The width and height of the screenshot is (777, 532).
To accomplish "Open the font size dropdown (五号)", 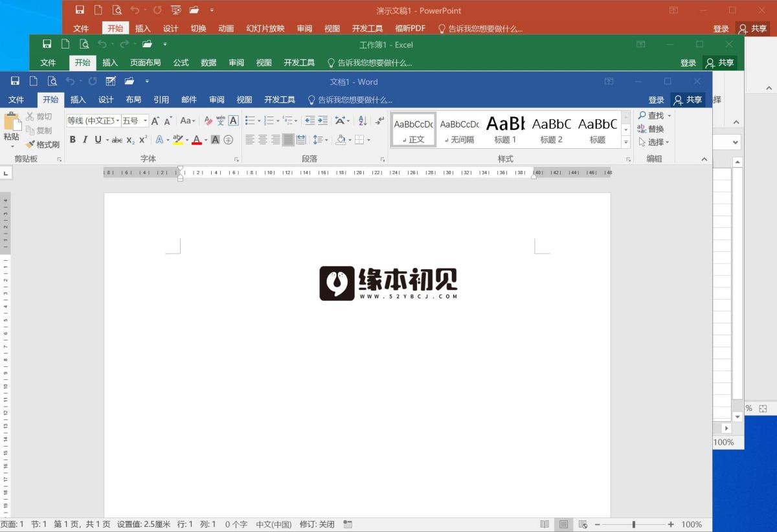I will [x=145, y=120].
